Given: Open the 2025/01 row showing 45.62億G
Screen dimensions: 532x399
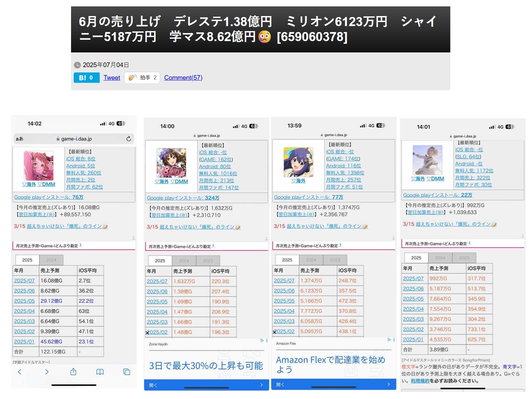Looking at the screenshot, I should coord(24,342).
